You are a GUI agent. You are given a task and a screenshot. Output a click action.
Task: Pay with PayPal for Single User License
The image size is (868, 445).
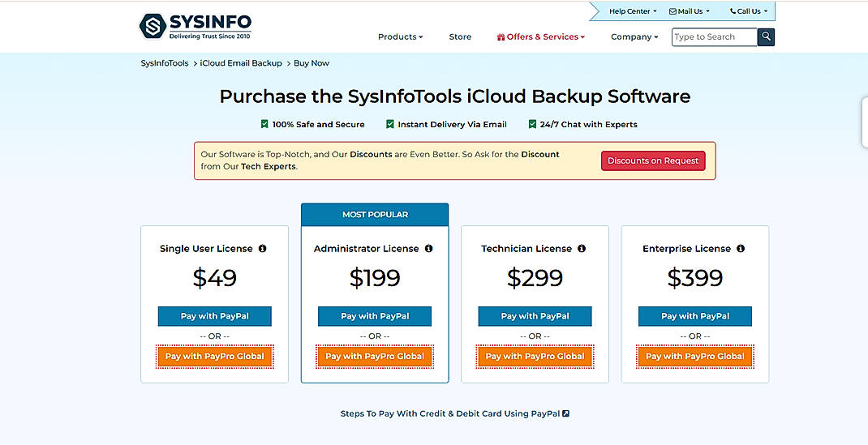point(215,316)
